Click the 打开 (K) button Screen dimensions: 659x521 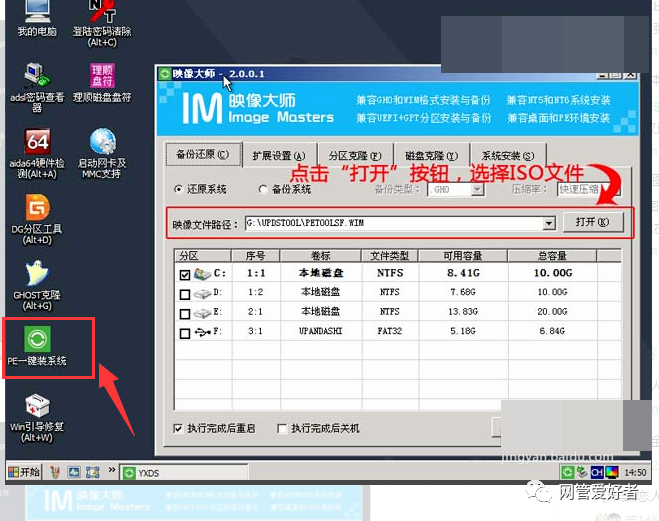592,222
